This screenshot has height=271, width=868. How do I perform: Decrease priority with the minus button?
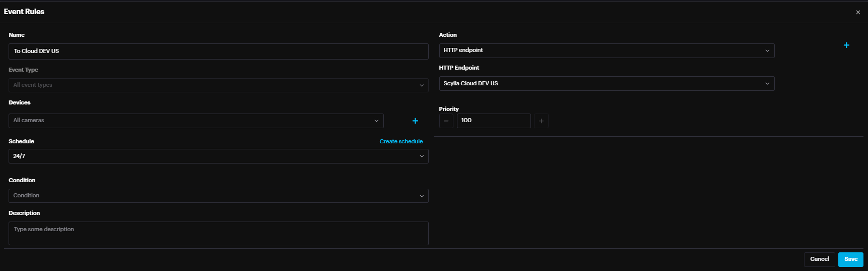pos(446,121)
